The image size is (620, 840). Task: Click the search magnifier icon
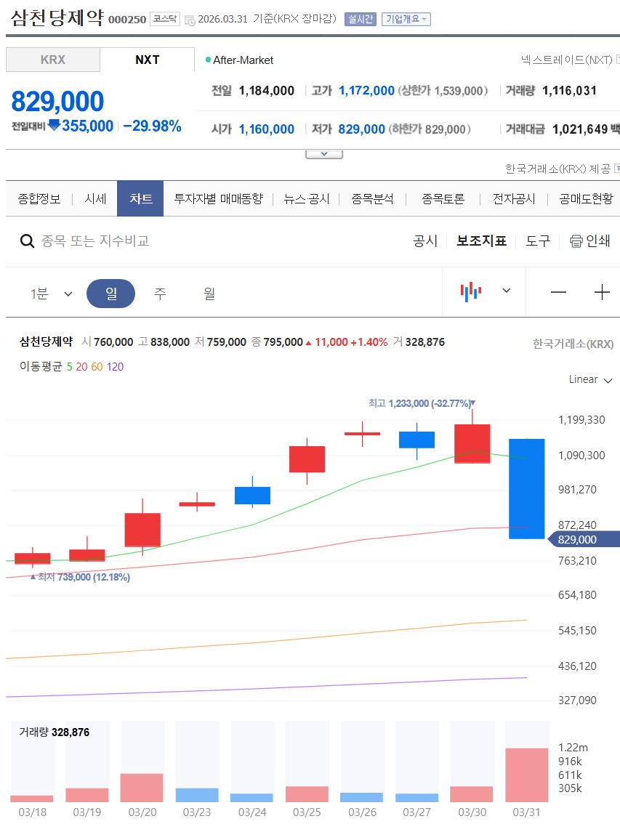[x=27, y=241]
